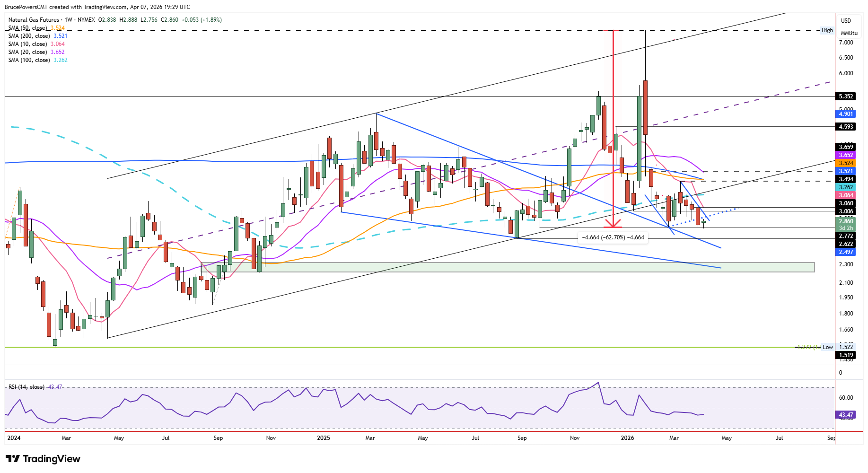Screen dimensions: 868x473
Task: Click the High marker label
Action: (827, 30)
